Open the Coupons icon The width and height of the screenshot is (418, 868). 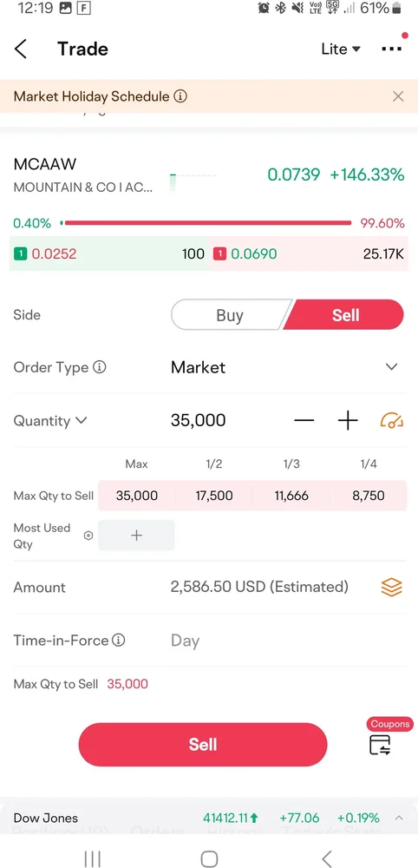pyautogui.click(x=381, y=745)
